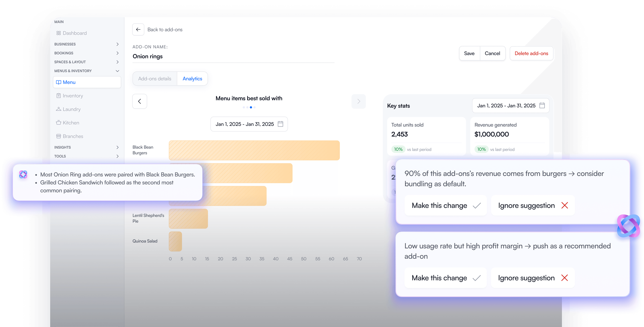Viewport: 644px width, 327px height.
Task: Edit the Onion rings add-on name field
Action: click(233, 56)
